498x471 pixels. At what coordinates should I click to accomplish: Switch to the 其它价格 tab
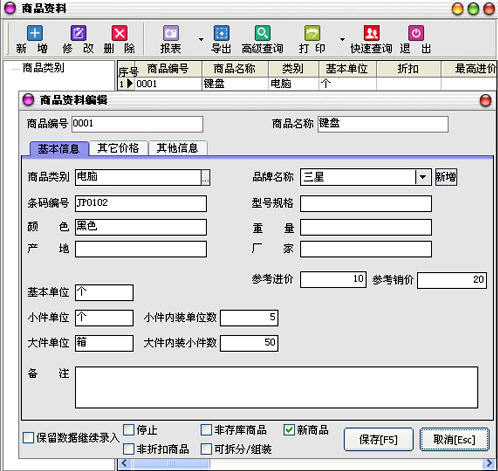(118, 148)
